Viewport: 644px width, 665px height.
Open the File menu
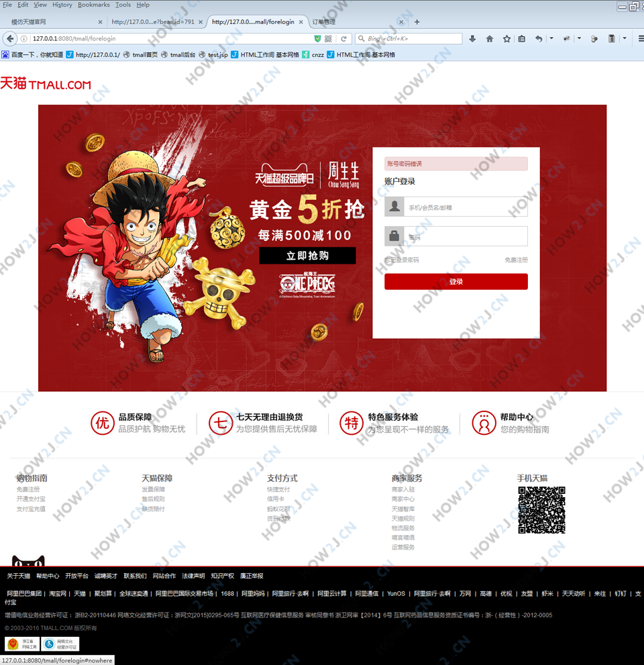7,5
